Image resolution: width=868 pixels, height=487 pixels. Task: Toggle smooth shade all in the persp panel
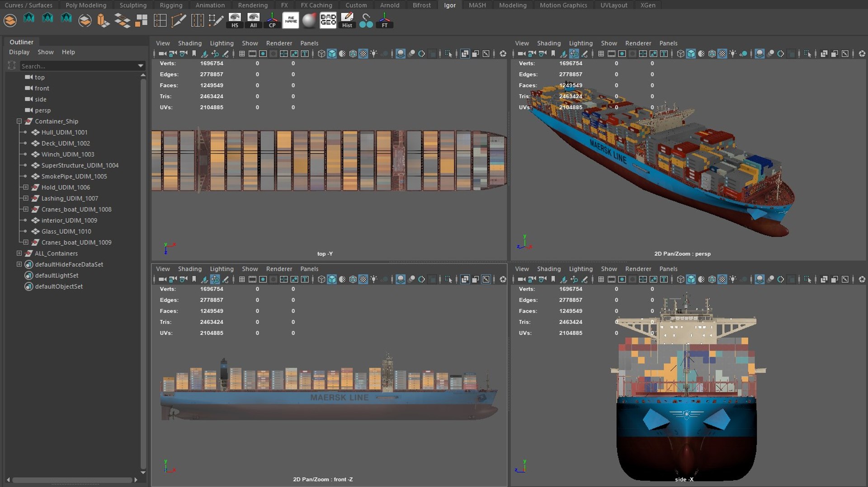pos(691,54)
